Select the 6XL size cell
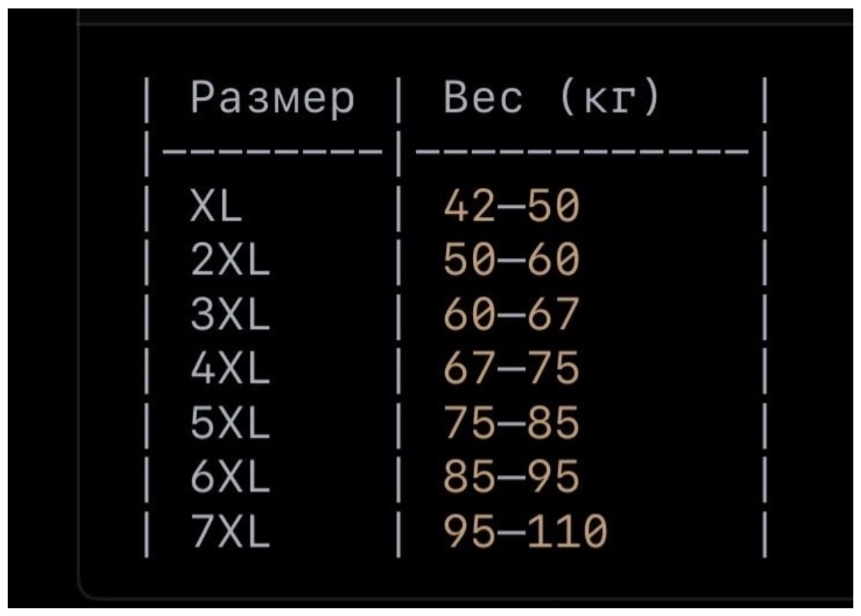The height and width of the screenshot is (616, 861). 230,477
